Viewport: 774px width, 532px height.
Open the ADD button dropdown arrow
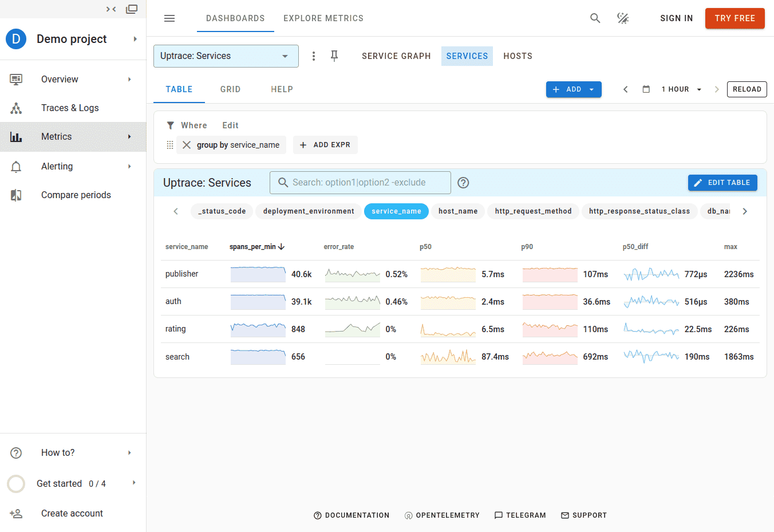591,89
